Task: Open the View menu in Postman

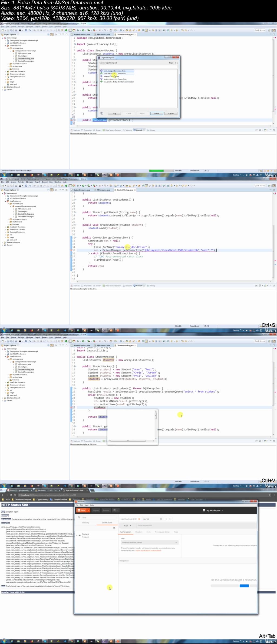Action: pos(87,505)
